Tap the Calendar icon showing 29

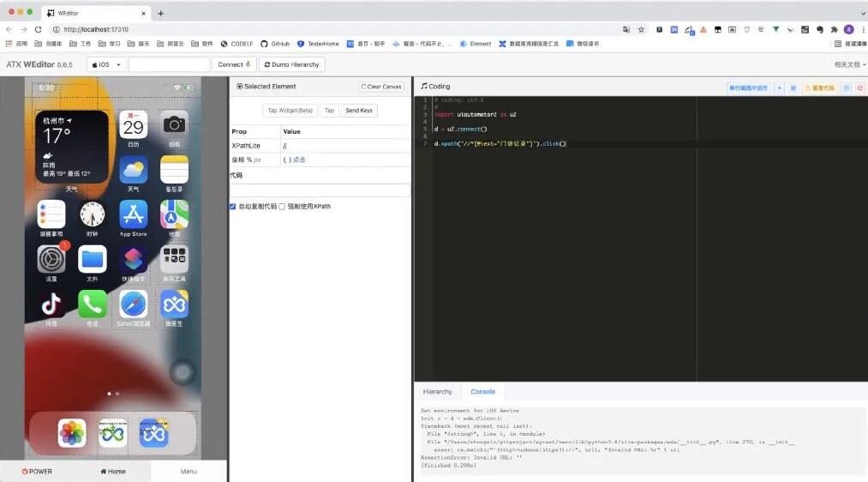point(134,124)
